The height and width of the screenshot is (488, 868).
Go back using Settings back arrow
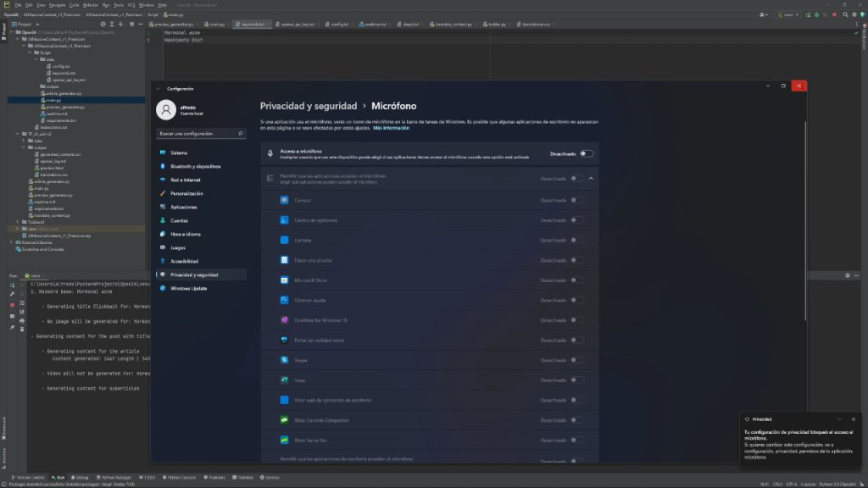159,88
